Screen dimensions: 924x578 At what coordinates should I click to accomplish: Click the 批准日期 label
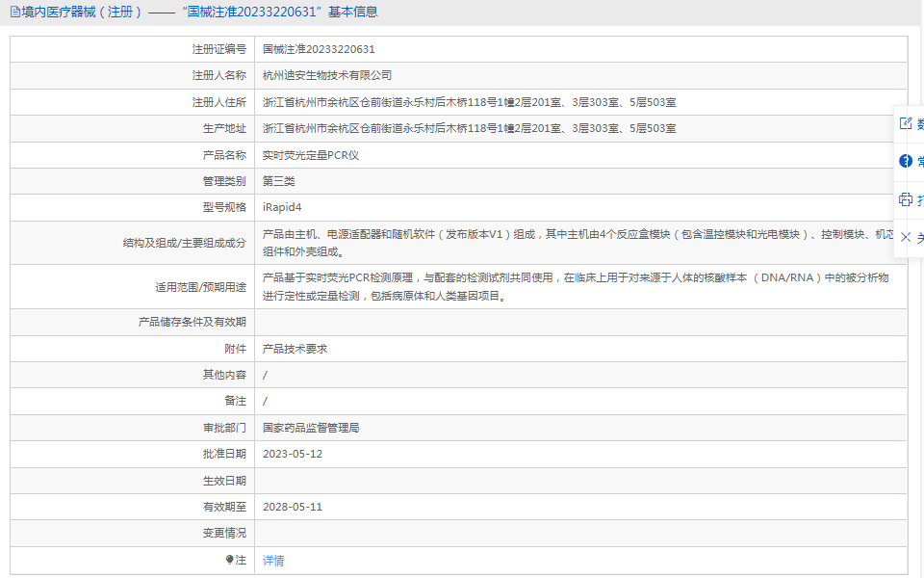pos(224,454)
